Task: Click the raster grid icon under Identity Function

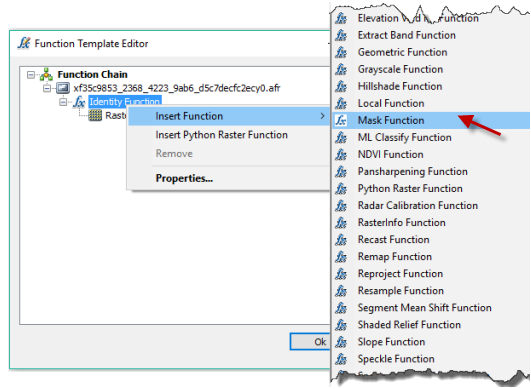Action: click(x=95, y=115)
